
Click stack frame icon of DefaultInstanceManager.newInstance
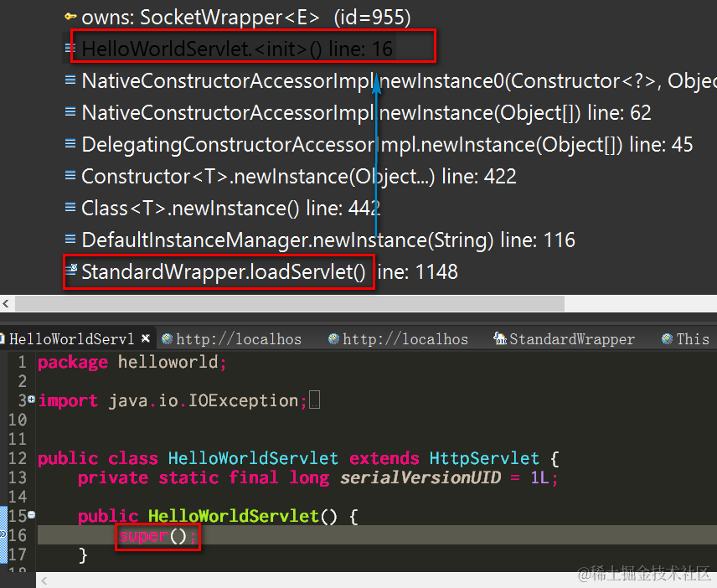tap(70, 239)
